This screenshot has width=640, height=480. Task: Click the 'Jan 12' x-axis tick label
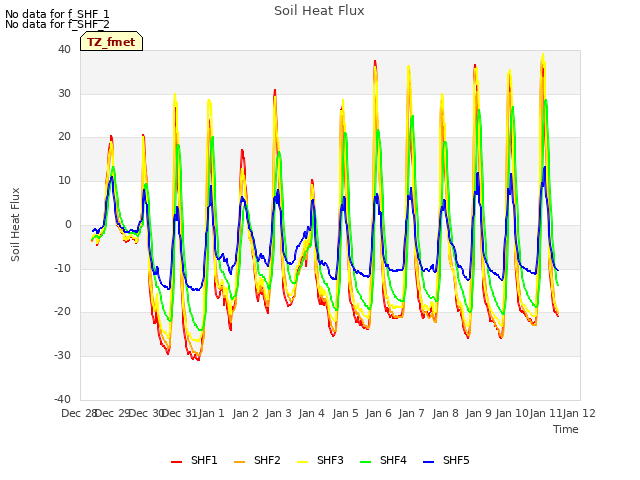coord(579,413)
